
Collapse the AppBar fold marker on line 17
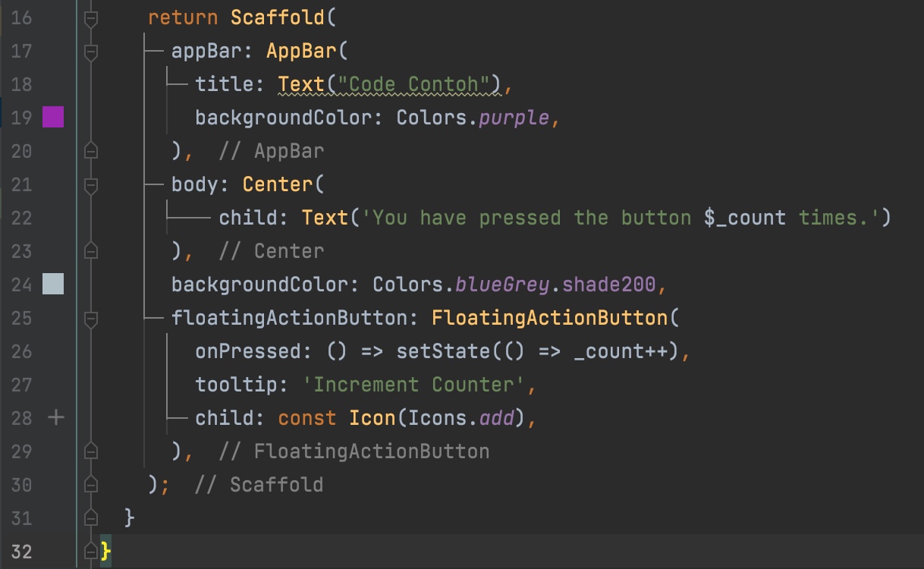coord(91,52)
